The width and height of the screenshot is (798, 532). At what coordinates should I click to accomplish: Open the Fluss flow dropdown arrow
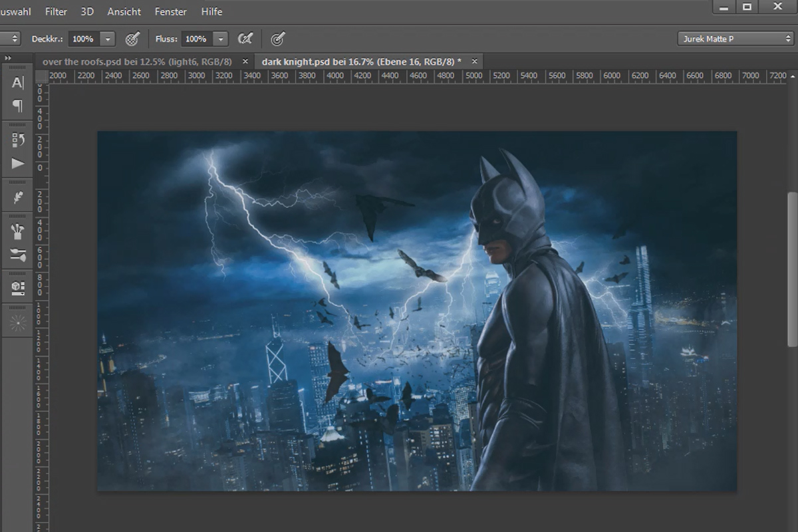pos(221,39)
